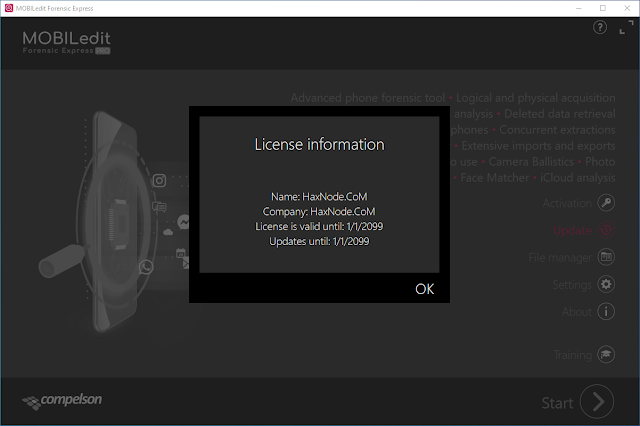Select the File manager label
Image resolution: width=640 pixels, height=426 pixels.
coord(560,257)
